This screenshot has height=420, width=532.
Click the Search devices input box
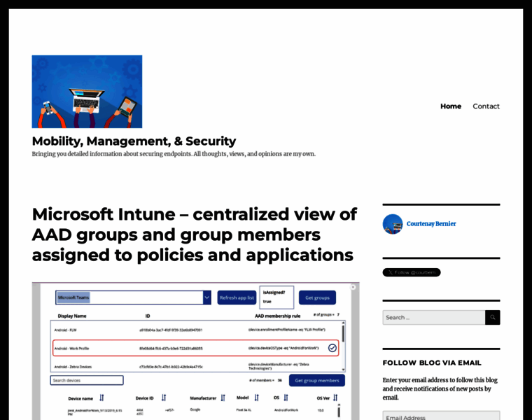click(87, 380)
